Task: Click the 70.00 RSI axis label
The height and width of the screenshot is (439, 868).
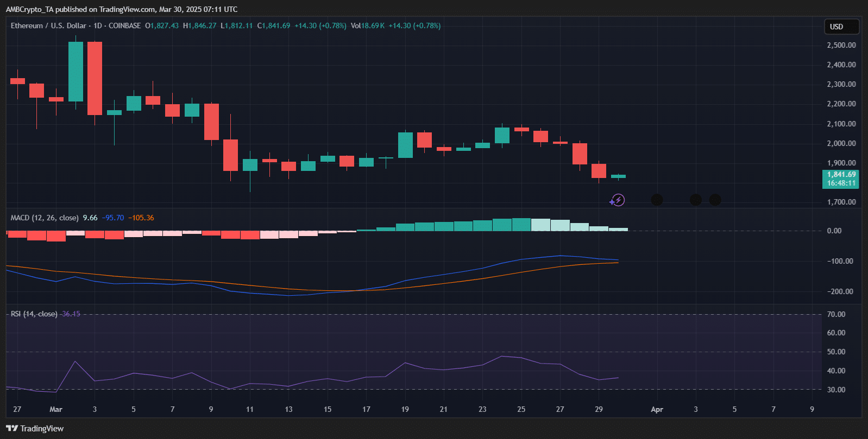Action: 836,314
